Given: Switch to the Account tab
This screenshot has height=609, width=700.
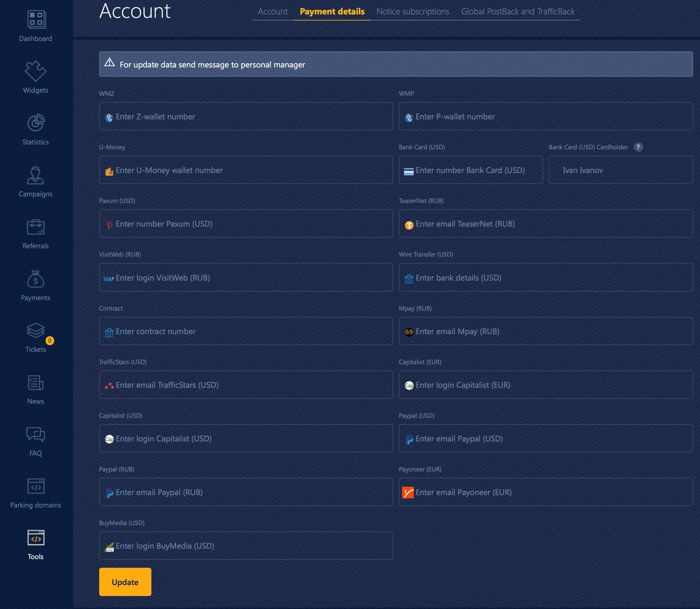Looking at the screenshot, I should [x=272, y=12].
